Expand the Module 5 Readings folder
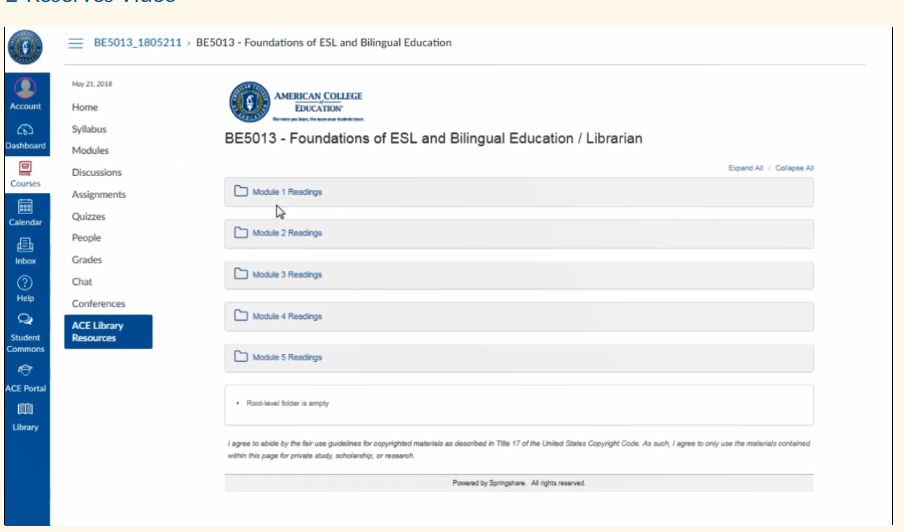 pos(519,357)
